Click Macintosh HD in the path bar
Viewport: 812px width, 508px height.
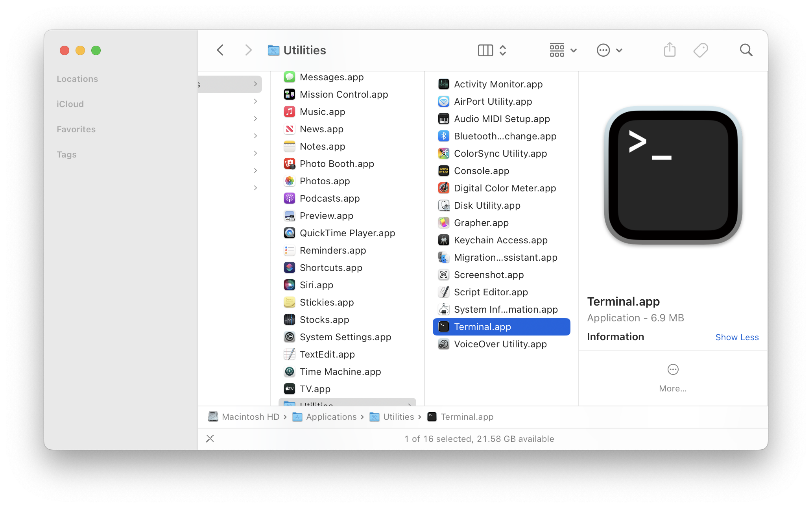(x=250, y=417)
